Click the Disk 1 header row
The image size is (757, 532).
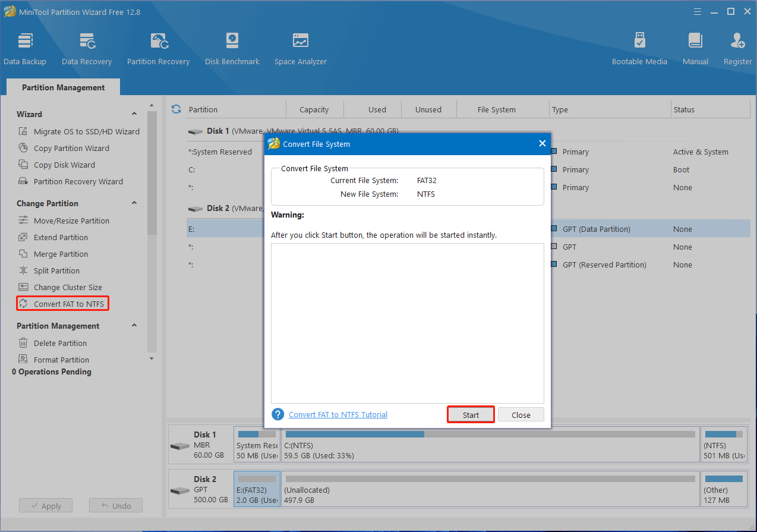(468, 131)
